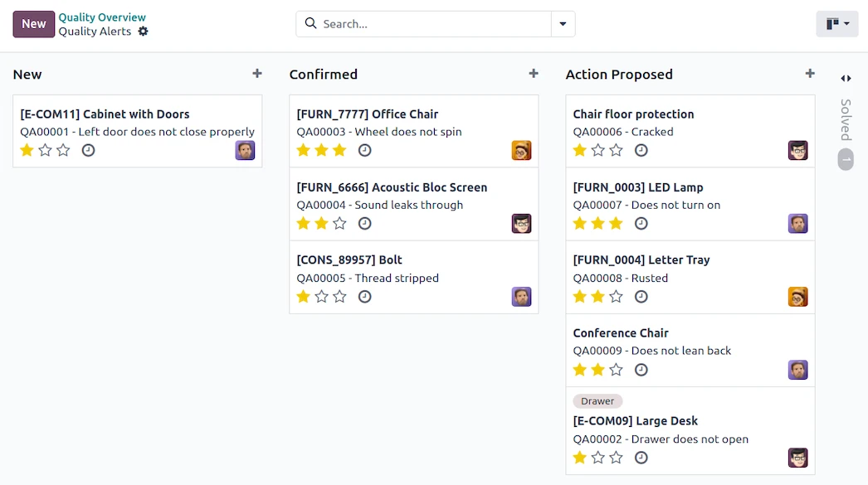
Task: Click the avatar on Chair floor protection alert
Action: pos(797,150)
